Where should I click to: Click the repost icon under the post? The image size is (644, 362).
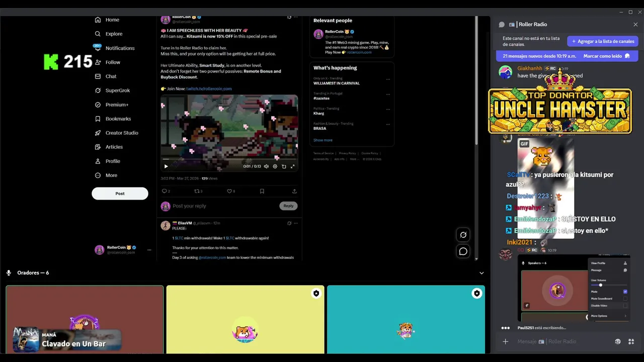pyautogui.click(x=197, y=191)
